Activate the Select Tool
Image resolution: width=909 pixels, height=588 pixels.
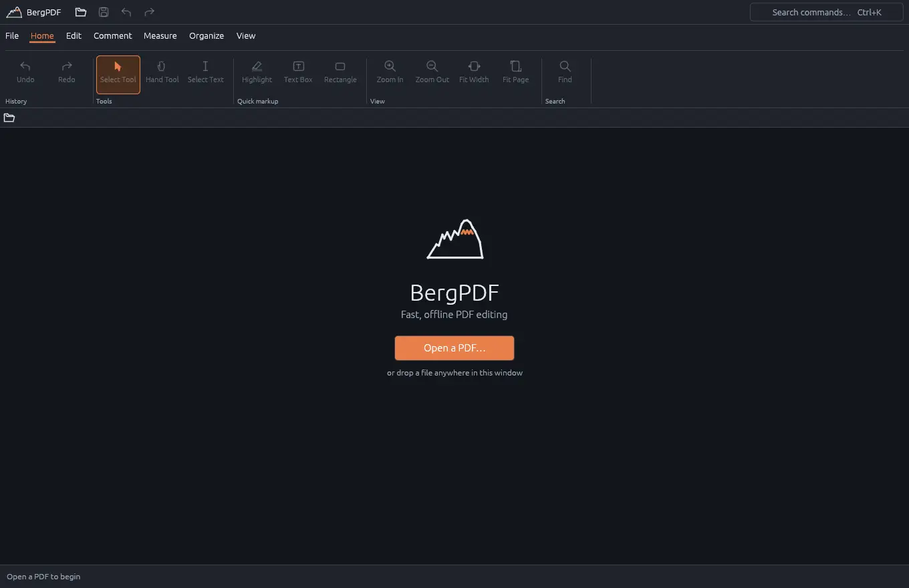coord(118,74)
